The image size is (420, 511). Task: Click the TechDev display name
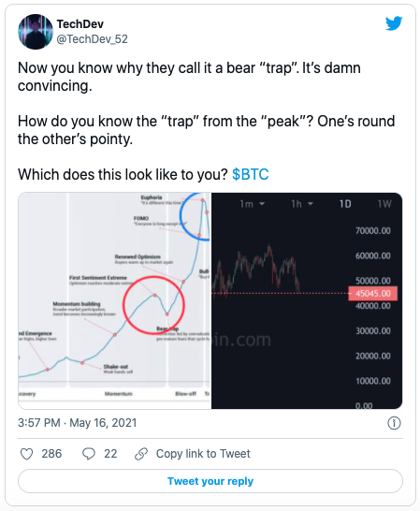(x=80, y=23)
